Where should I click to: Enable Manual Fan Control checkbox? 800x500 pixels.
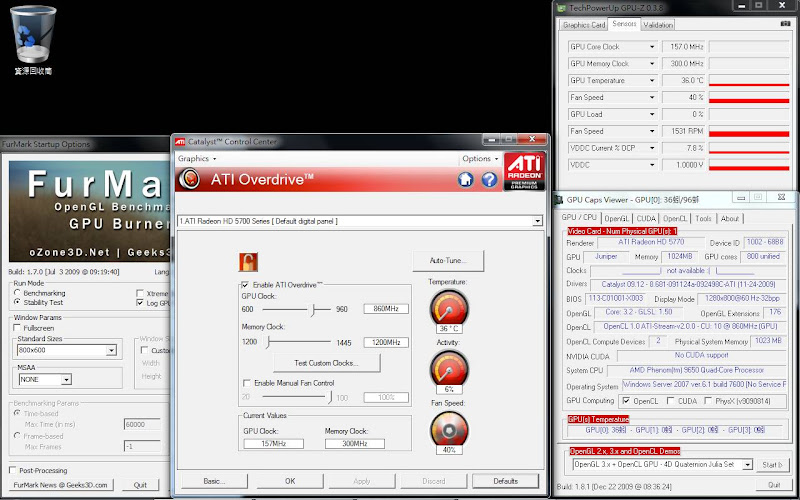point(247,383)
